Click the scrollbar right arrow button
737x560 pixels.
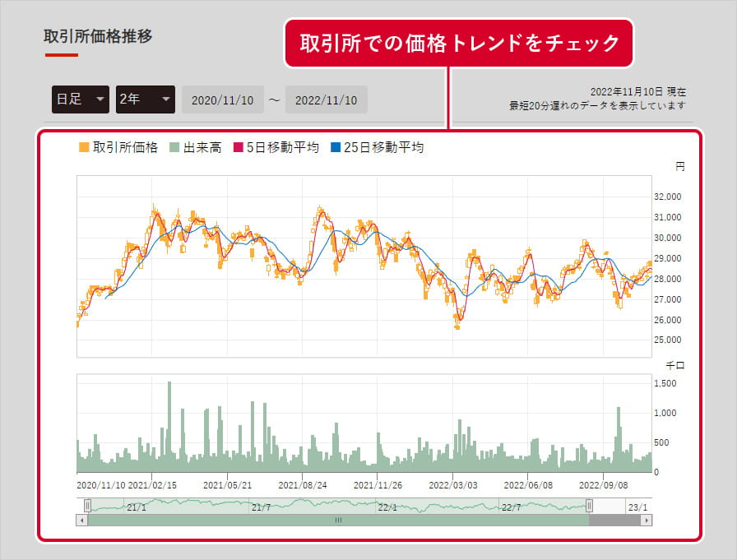pos(647,520)
